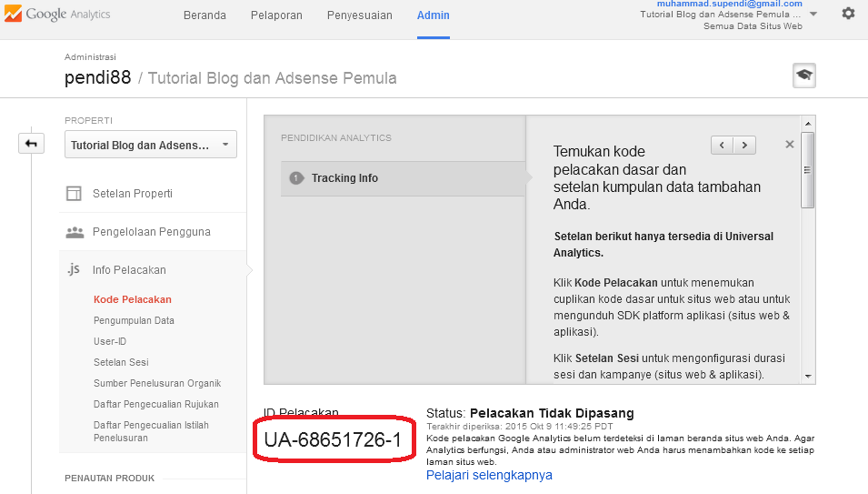The height and width of the screenshot is (494, 868).
Task: Click Pelajari selengkapnya link
Action: (x=489, y=475)
